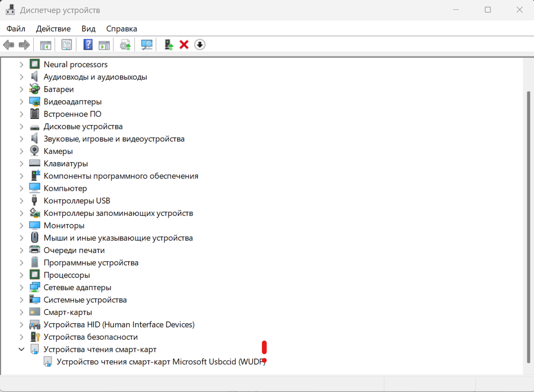This screenshot has width=534, height=392.
Task: Click the Очереди печати printer icon
Action: coord(35,250)
